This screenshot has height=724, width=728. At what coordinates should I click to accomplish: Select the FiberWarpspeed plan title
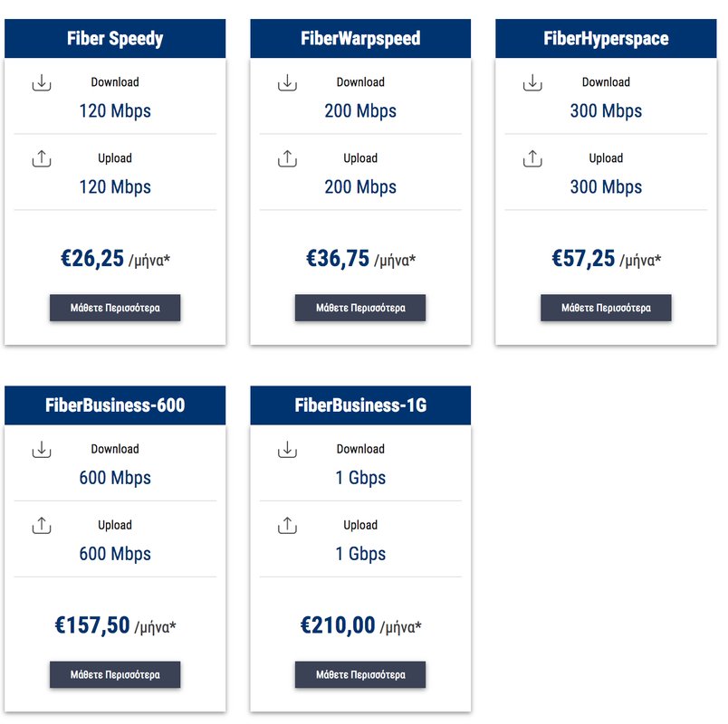[x=360, y=39]
